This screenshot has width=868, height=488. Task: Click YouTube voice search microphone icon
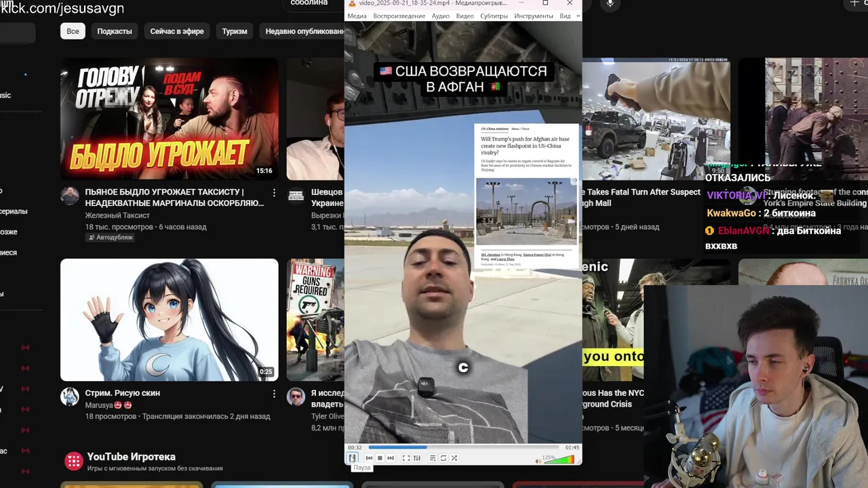[x=610, y=4]
